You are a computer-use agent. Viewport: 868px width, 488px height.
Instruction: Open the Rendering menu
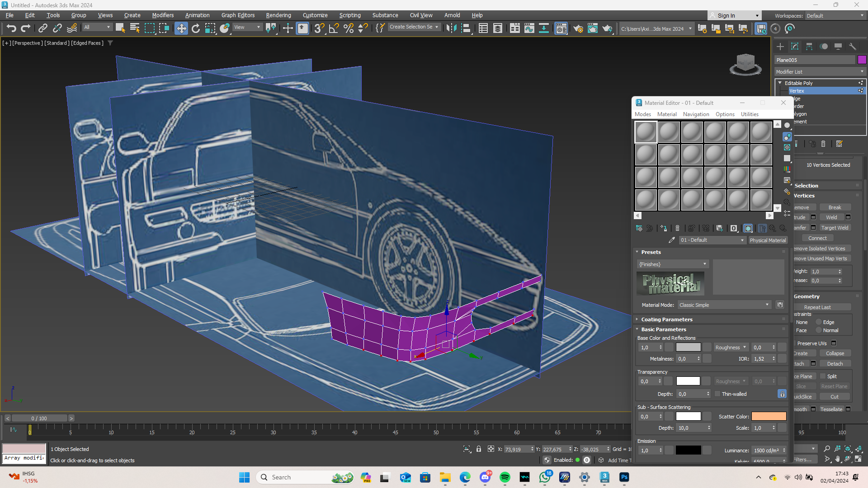278,15
